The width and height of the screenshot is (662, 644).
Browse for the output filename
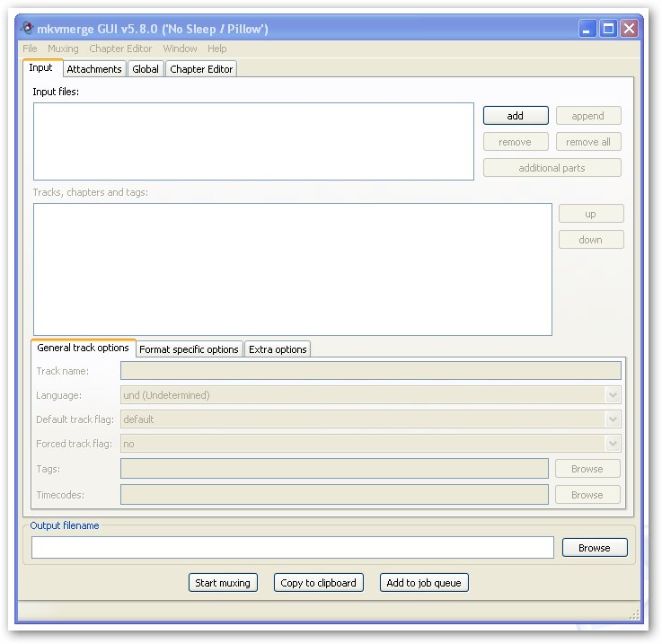tap(594, 548)
